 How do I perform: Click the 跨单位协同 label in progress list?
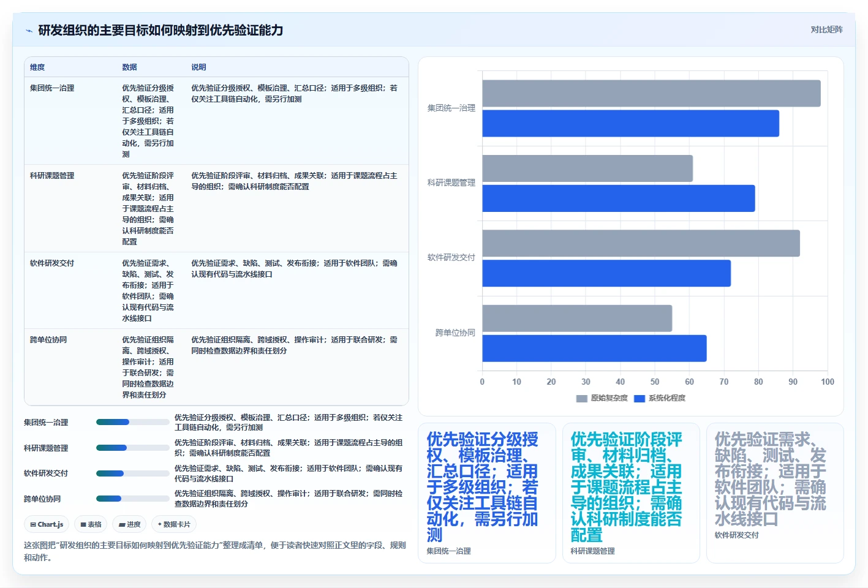pos(42,499)
